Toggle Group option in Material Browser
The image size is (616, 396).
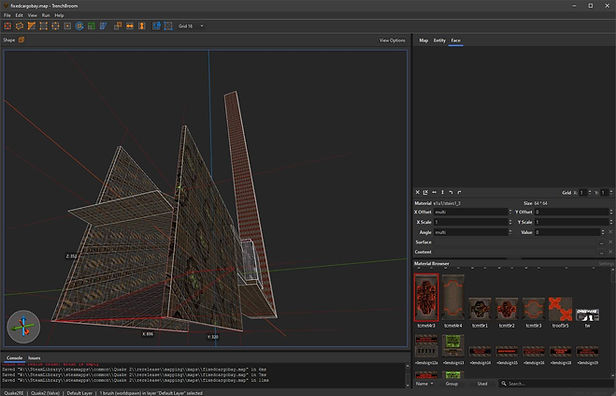pyautogui.click(x=451, y=383)
